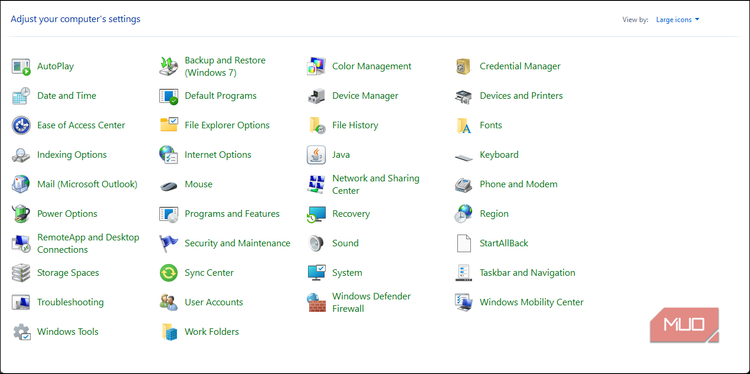Expand the View by Large icons dropdown
750x374 pixels.
tap(677, 20)
